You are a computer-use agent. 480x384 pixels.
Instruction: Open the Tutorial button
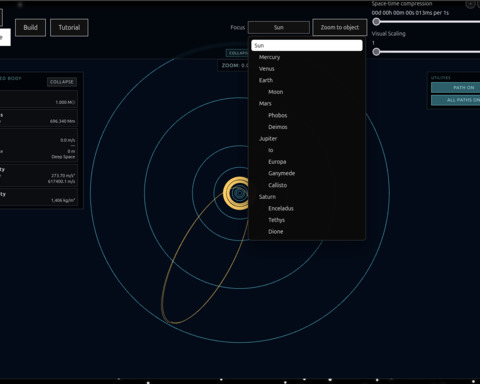point(69,27)
